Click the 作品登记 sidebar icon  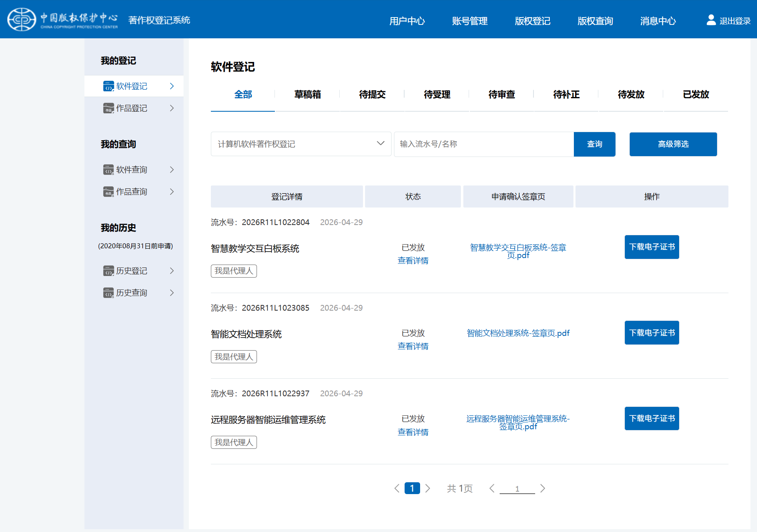point(108,108)
